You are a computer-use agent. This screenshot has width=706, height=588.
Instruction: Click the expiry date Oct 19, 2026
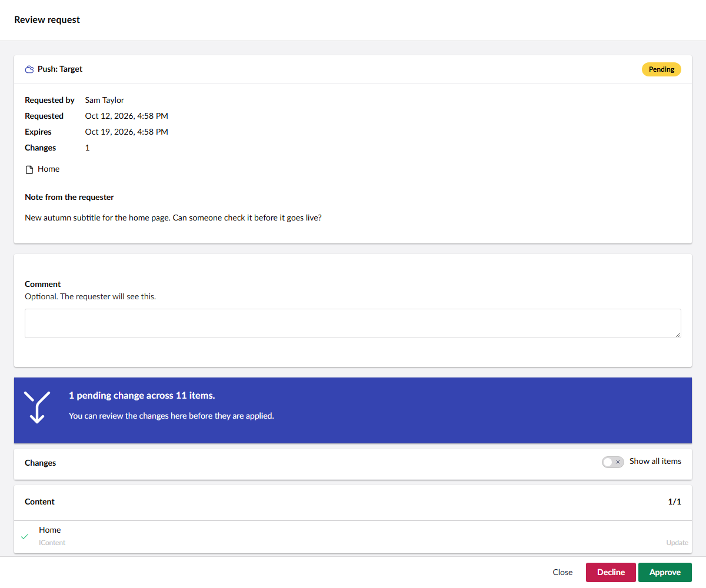[x=126, y=132]
